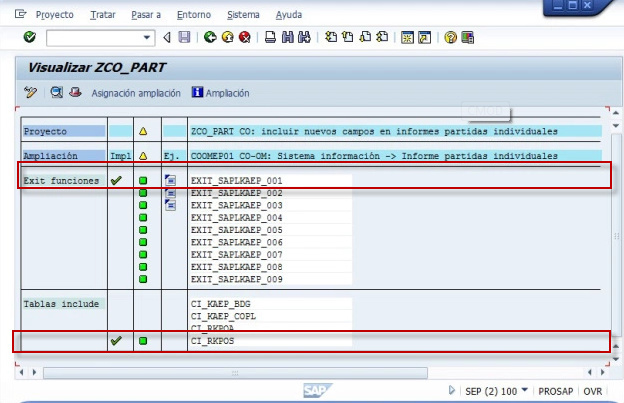Click the Print icon in toolbar
This screenshot has width=624, height=403.
(270, 37)
